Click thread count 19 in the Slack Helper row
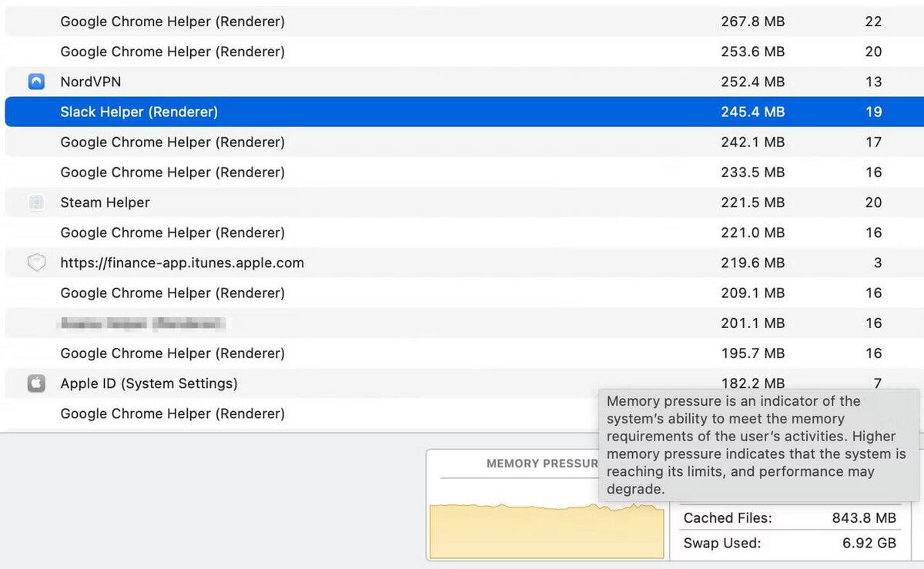Image resolution: width=924 pixels, height=569 pixels. coord(873,112)
